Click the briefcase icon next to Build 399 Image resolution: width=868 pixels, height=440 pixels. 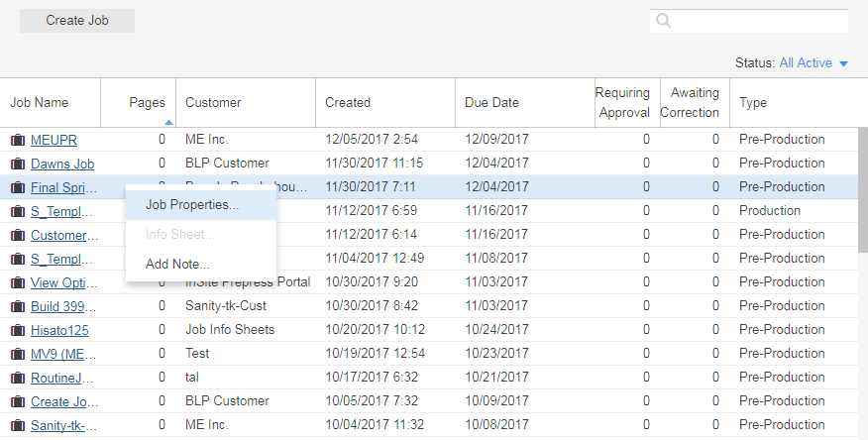point(17,306)
